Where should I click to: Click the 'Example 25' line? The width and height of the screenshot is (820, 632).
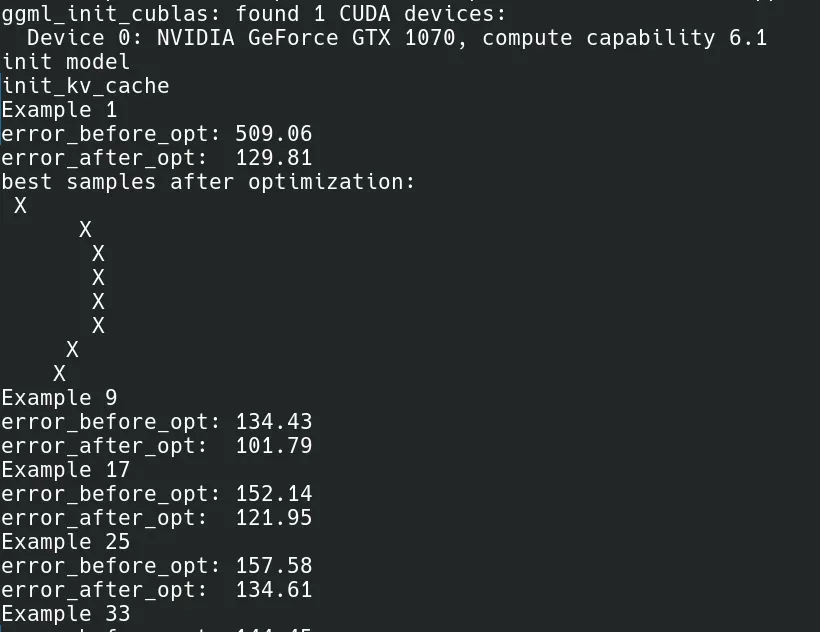[x=65, y=542]
